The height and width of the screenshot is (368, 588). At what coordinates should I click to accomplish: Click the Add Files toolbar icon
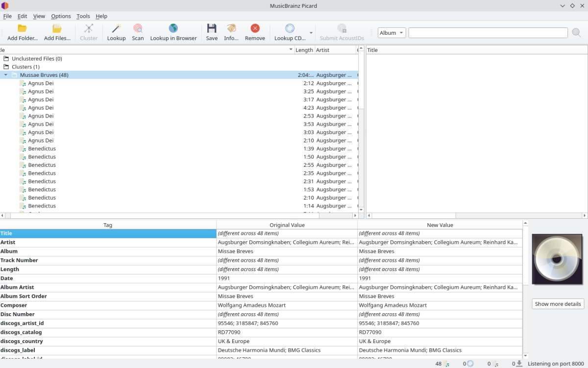57,29
